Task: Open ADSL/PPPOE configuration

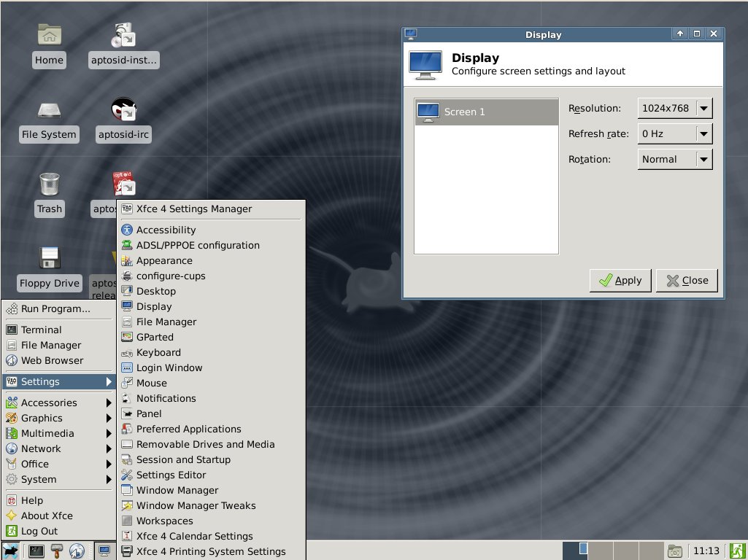Action: pyautogui.click(x=211, y=246)
